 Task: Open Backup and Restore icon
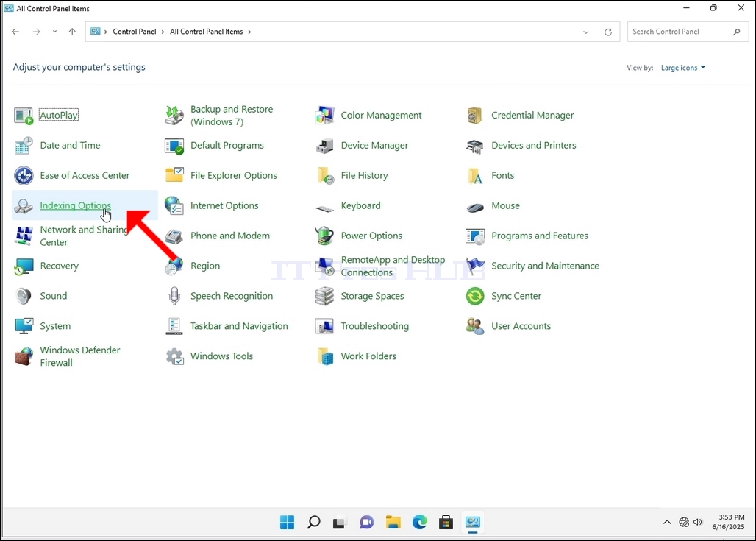pyautogui.click(x=174, y=116)
